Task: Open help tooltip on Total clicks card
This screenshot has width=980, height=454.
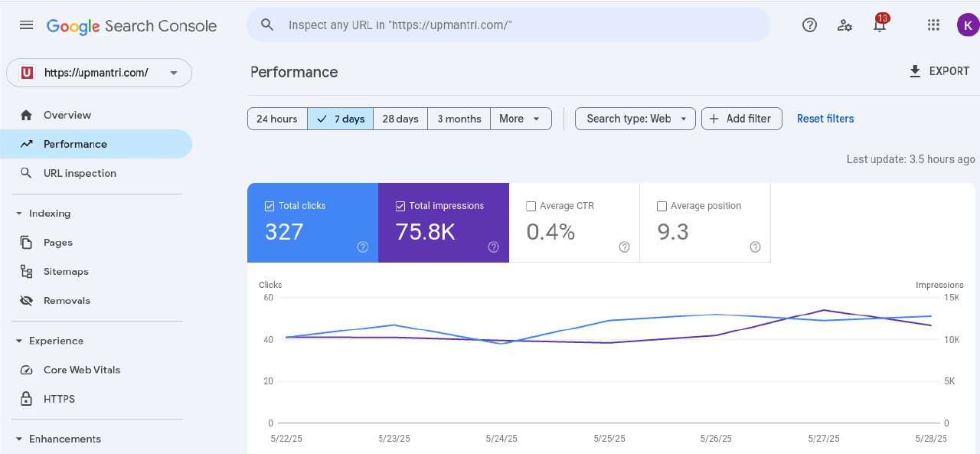Action: [363, 247]
